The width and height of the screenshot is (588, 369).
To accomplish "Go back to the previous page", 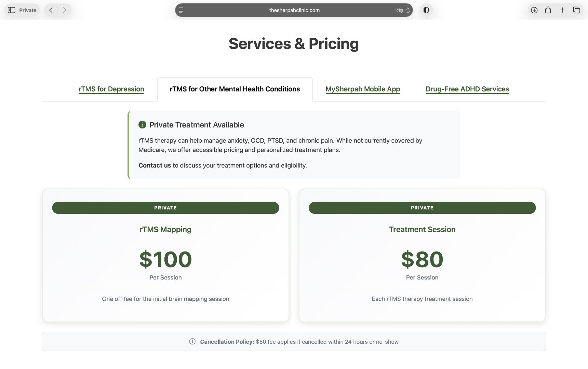I will tap(51, 10).
